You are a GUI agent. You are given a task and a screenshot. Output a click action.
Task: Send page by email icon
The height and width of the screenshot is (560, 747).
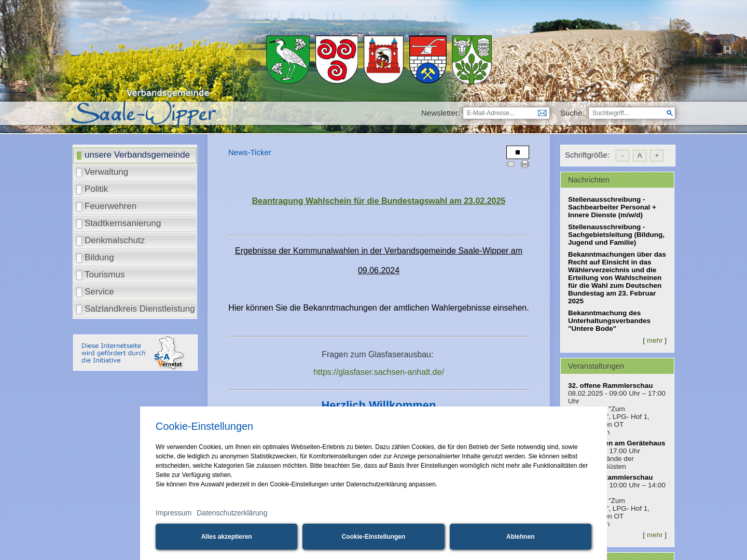tap(510, 164)
